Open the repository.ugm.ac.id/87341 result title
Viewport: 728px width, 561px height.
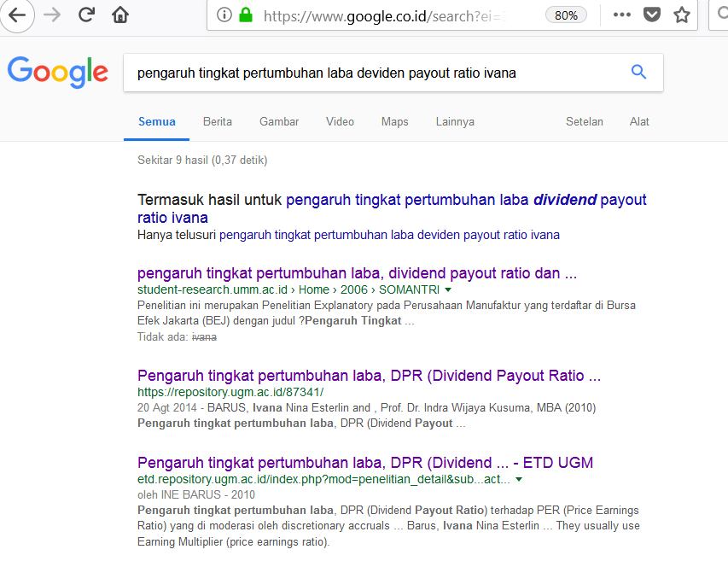(369, 376)
